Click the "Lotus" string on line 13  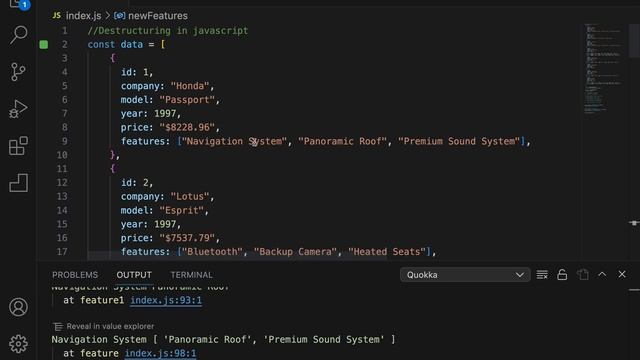[190, 197]
